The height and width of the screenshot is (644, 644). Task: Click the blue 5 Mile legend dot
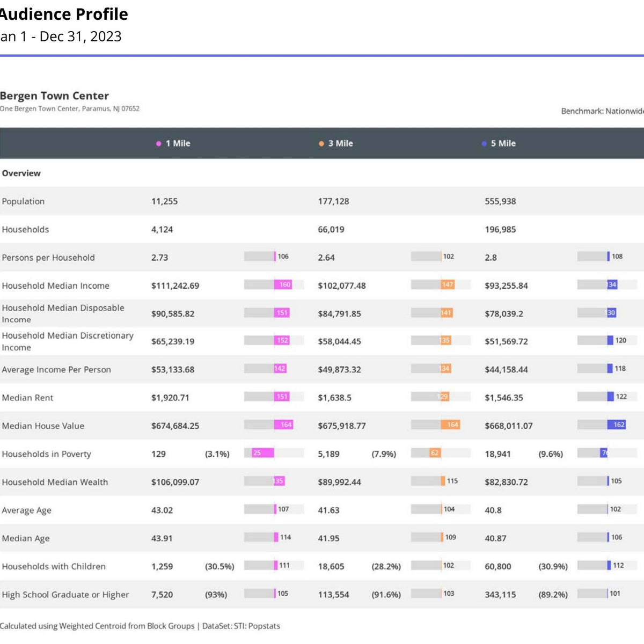(484, 144)
